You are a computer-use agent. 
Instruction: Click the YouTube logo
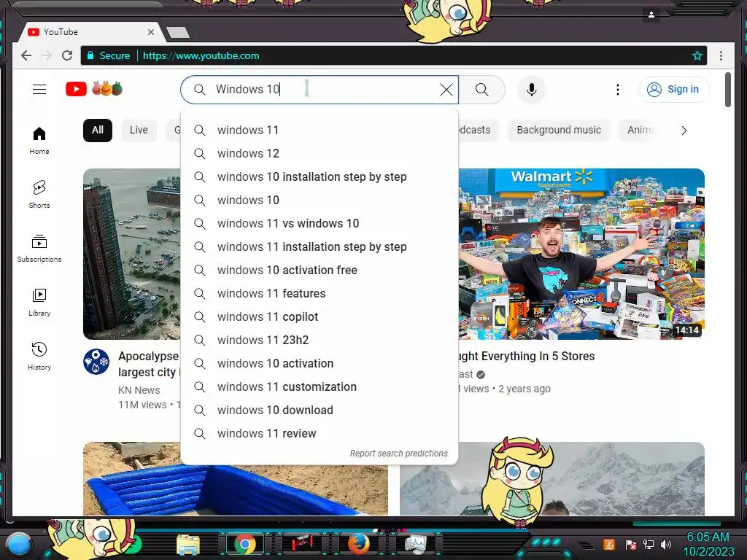click(x=94, y=89)
